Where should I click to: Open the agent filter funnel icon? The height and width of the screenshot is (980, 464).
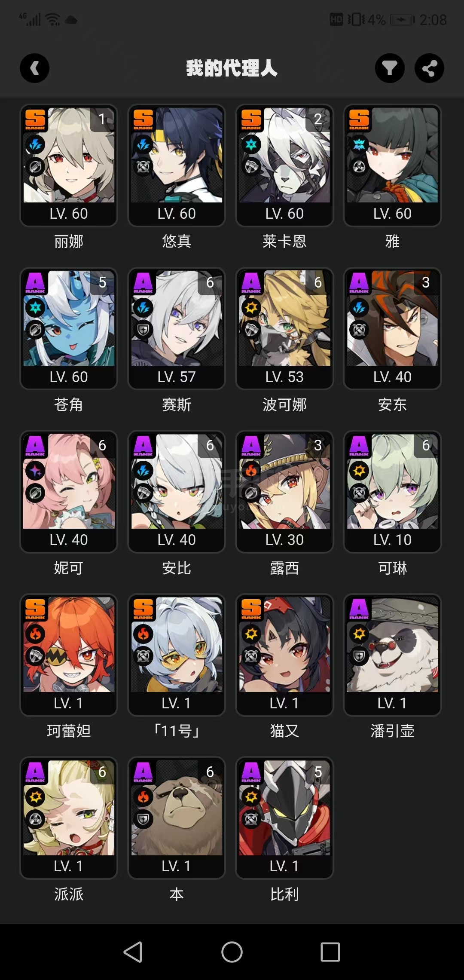[x=390, y=68]
